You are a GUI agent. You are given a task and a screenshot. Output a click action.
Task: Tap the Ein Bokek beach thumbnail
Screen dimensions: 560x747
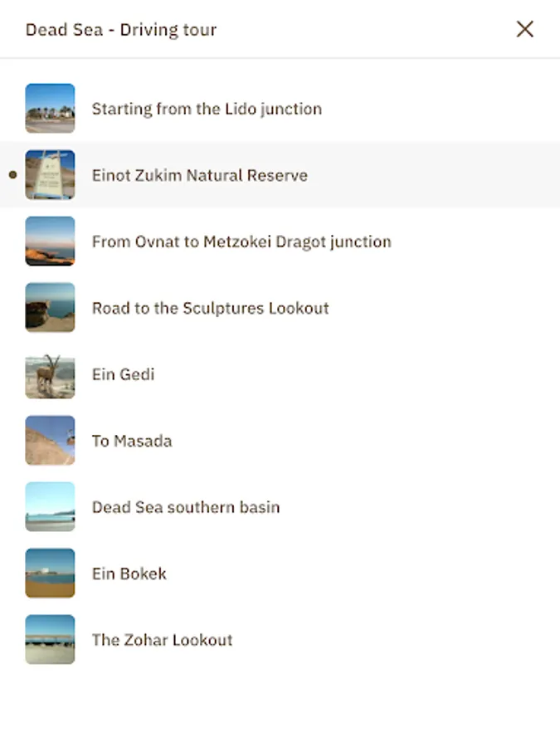[x=50, y=573]
